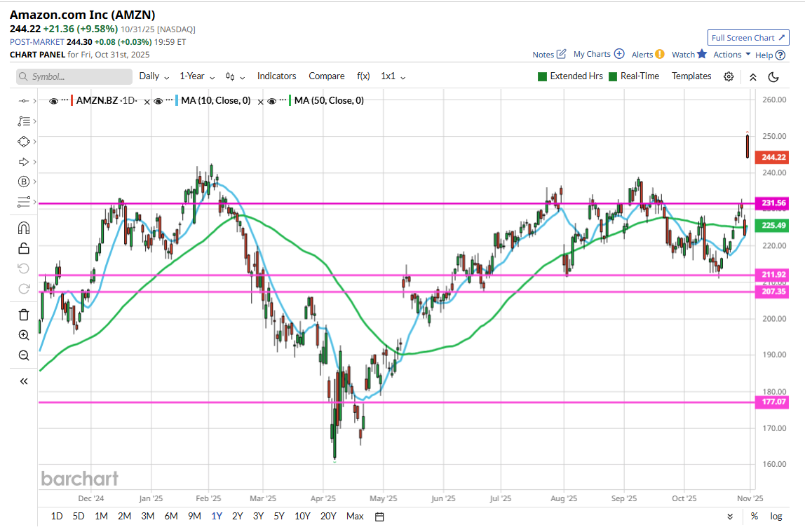Viewport: 805px width, 532px height.
Task: Click the Symbol search input field
Action: (x=74, y=76)
